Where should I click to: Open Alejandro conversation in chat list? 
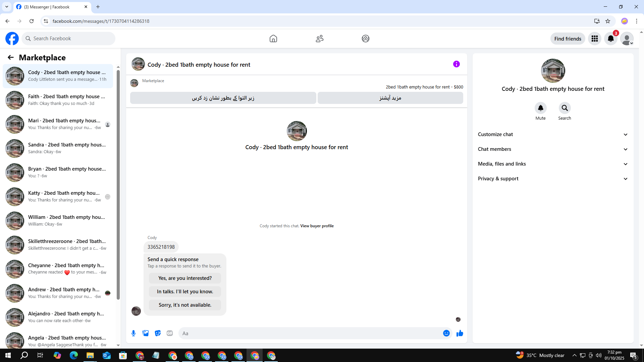pos(58,317)
